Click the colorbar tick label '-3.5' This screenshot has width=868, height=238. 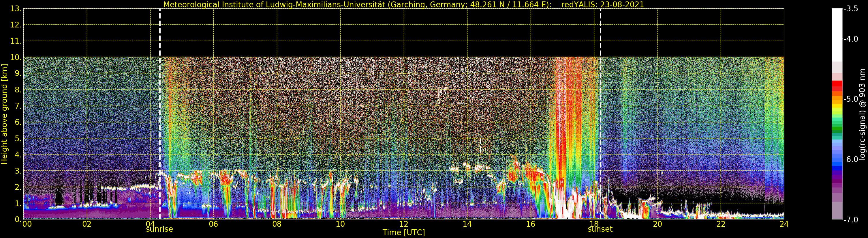click(851, 9)
